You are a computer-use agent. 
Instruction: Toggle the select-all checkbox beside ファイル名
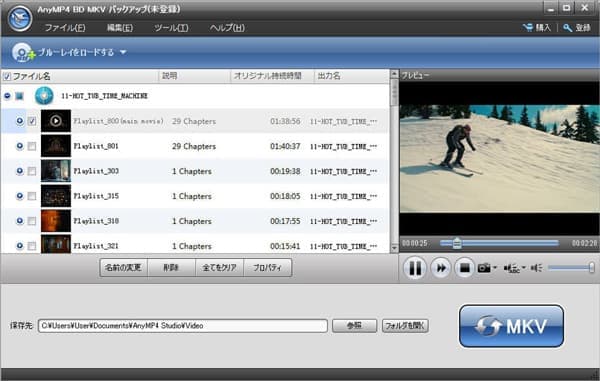(7, 76)
